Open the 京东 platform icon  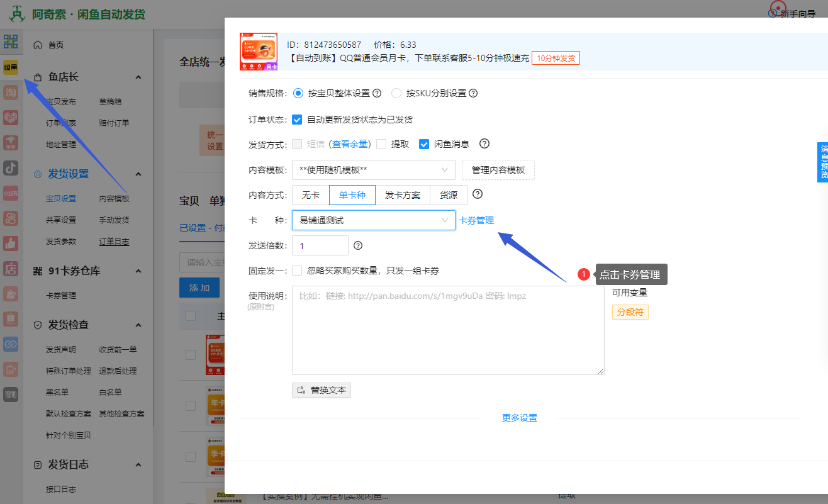11,143
